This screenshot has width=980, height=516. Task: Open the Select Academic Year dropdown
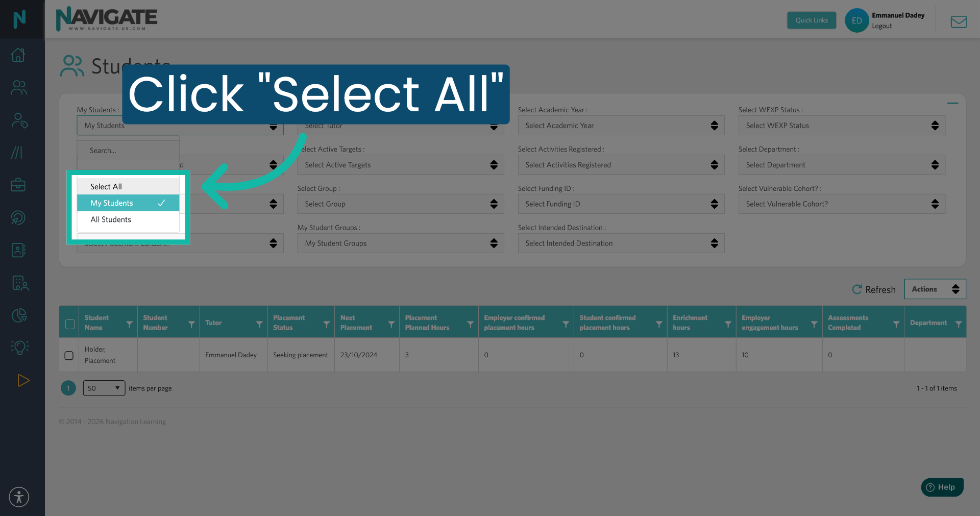(621, 125)
